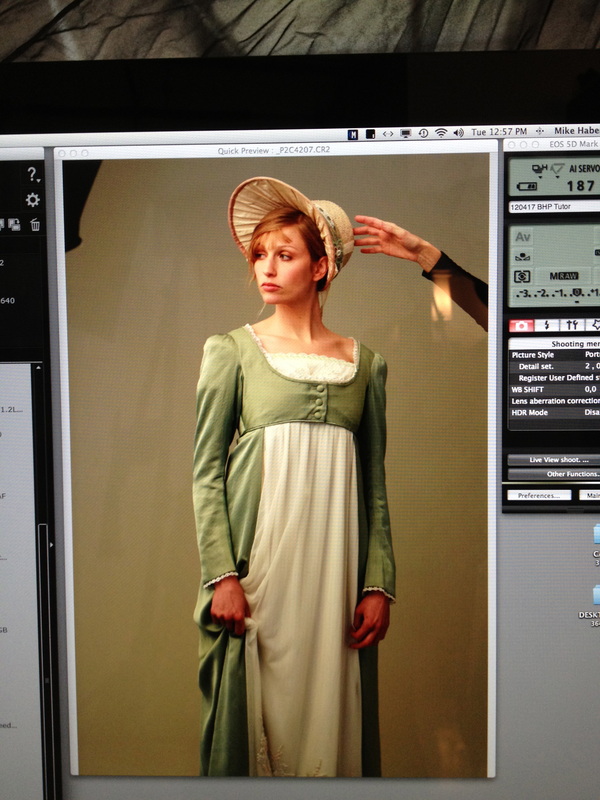The height and width of the screenshot is (800, 600).
Task: Click the Other Functions button
Action: (554, 474)
